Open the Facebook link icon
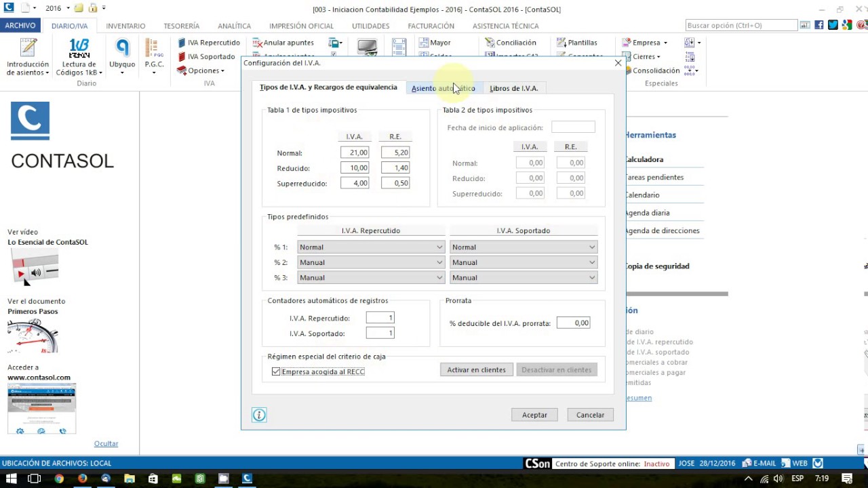This screenshot has height=488, width=868. click(x=819, y=25)
